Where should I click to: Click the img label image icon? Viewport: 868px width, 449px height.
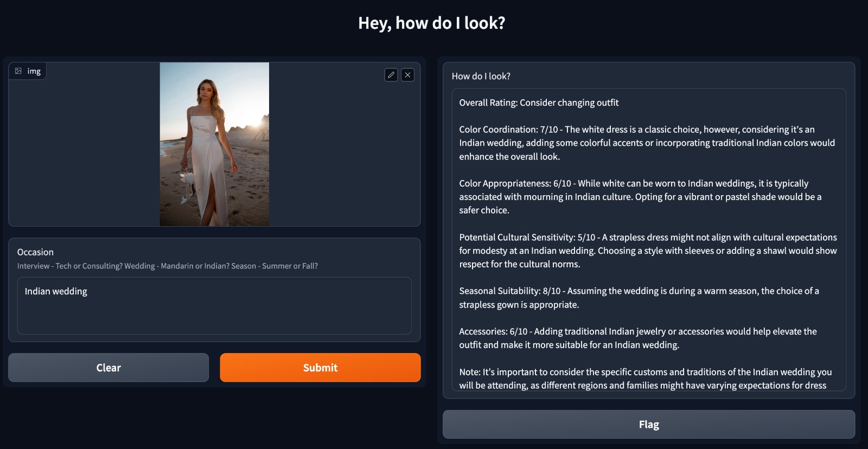point(18,71)
